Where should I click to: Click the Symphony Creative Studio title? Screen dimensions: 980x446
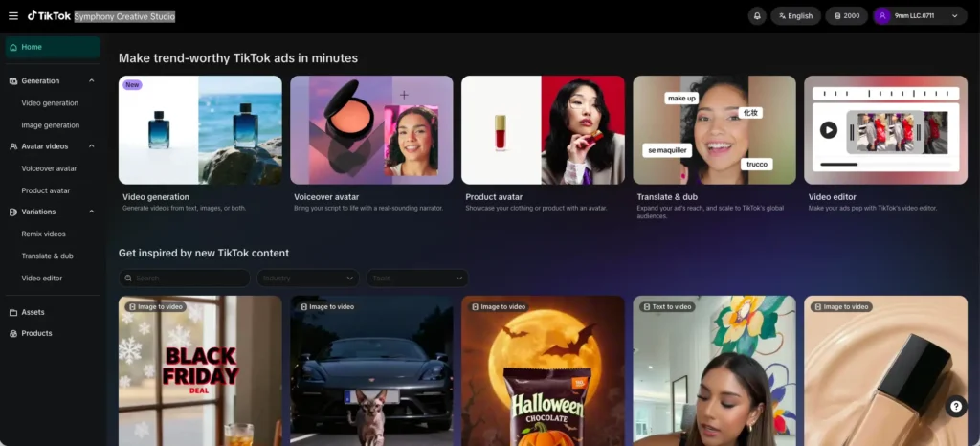point(124,16)
